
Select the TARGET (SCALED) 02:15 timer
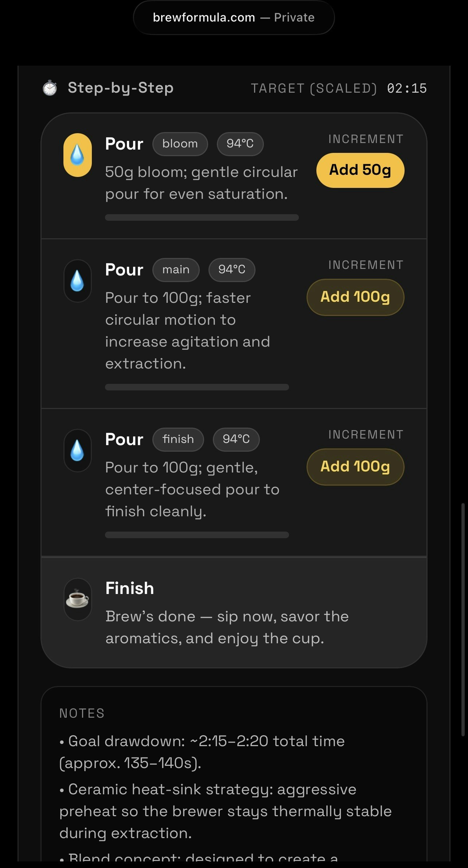click(339, 88)
